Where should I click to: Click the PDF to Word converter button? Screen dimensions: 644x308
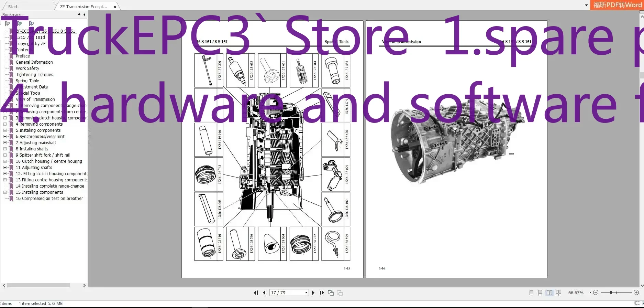click(x=617, y=5)
